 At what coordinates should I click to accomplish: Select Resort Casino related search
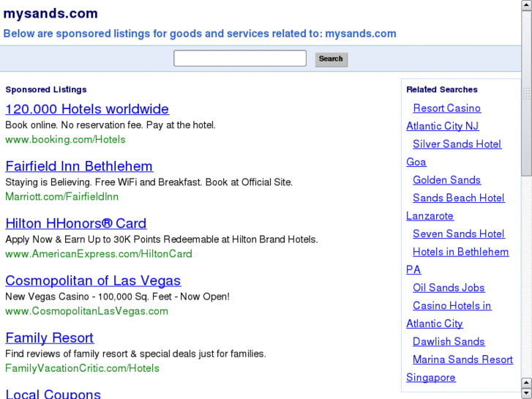tap(446, 108)
